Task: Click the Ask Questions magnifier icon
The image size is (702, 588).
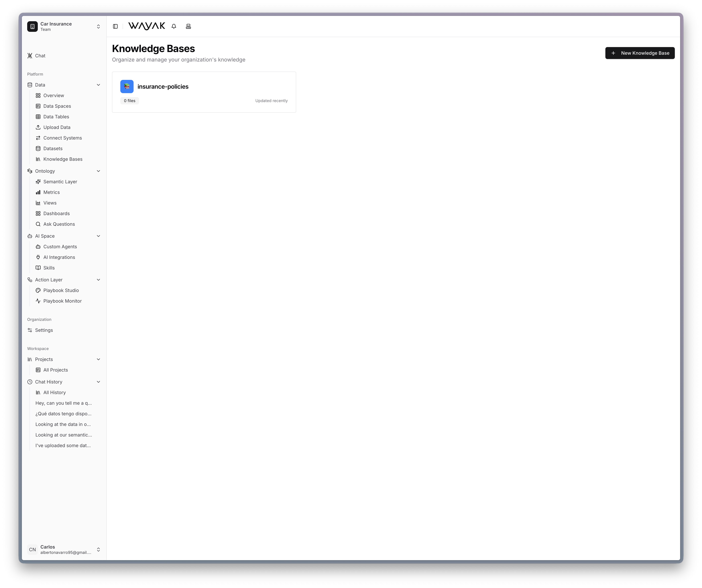Action: point(38,224)
